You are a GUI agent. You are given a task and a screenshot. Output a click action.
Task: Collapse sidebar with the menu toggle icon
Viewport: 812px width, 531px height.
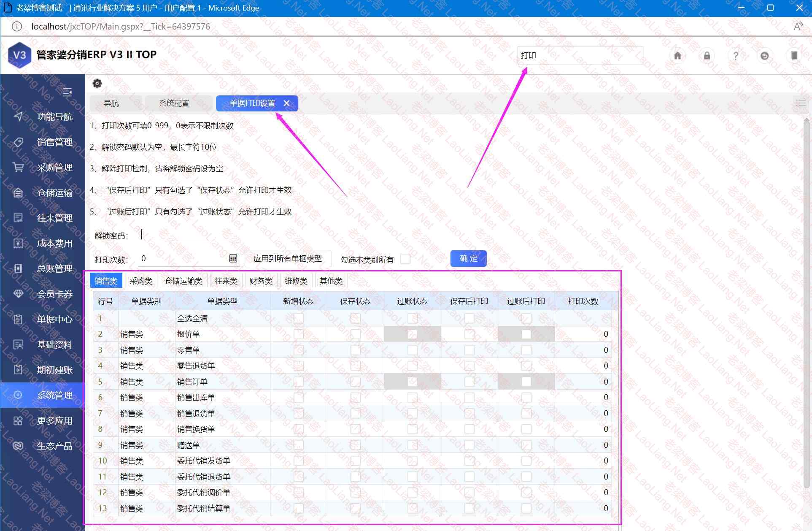tap(67, 92)
